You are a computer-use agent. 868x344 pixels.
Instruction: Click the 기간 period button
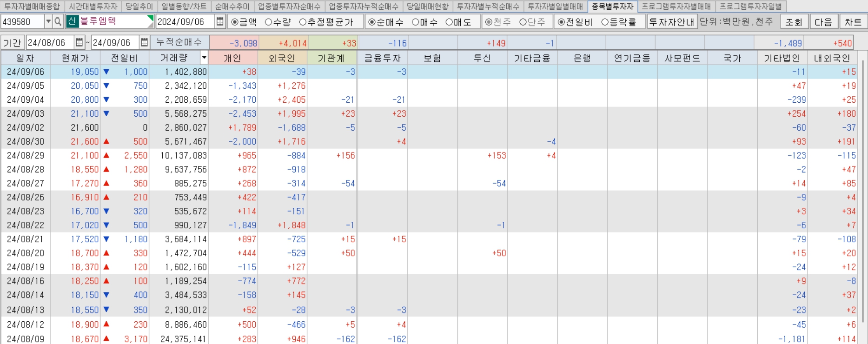(13, 43)
